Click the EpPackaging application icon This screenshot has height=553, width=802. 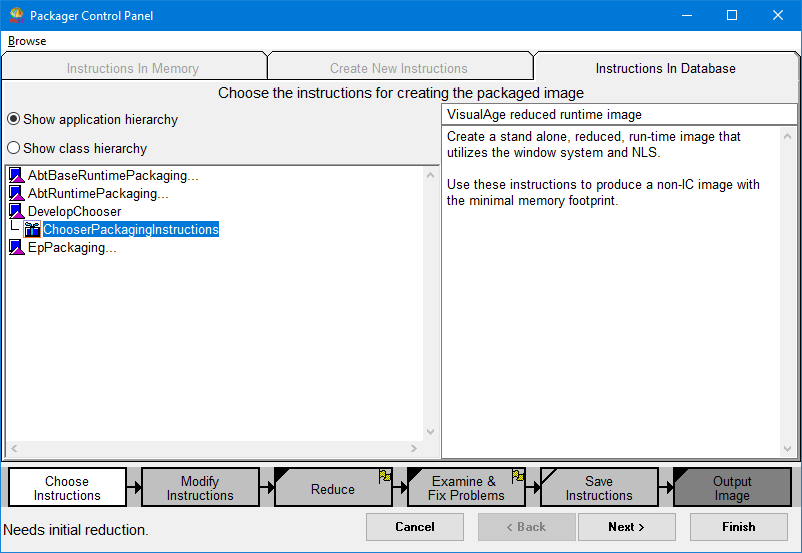point(16,248)
